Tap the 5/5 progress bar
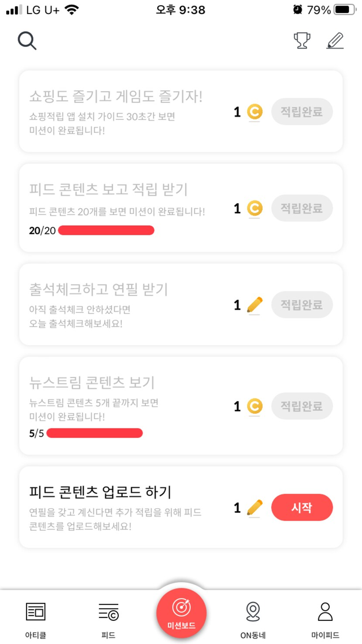 (x=94, y=433)
